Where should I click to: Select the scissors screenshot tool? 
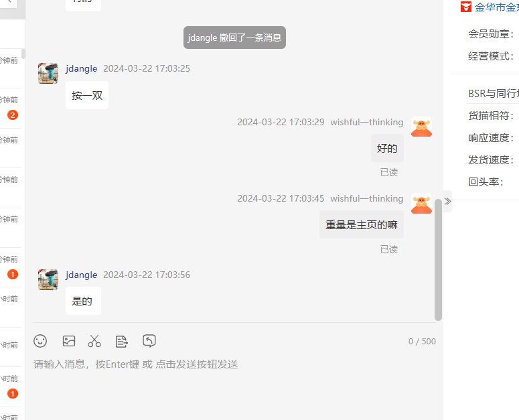pos(94,341)
